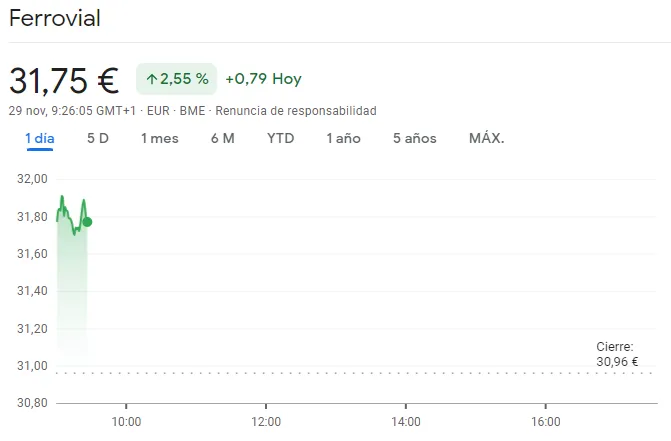Click the green up arrow in percent badge

click(x=152, y=79)
